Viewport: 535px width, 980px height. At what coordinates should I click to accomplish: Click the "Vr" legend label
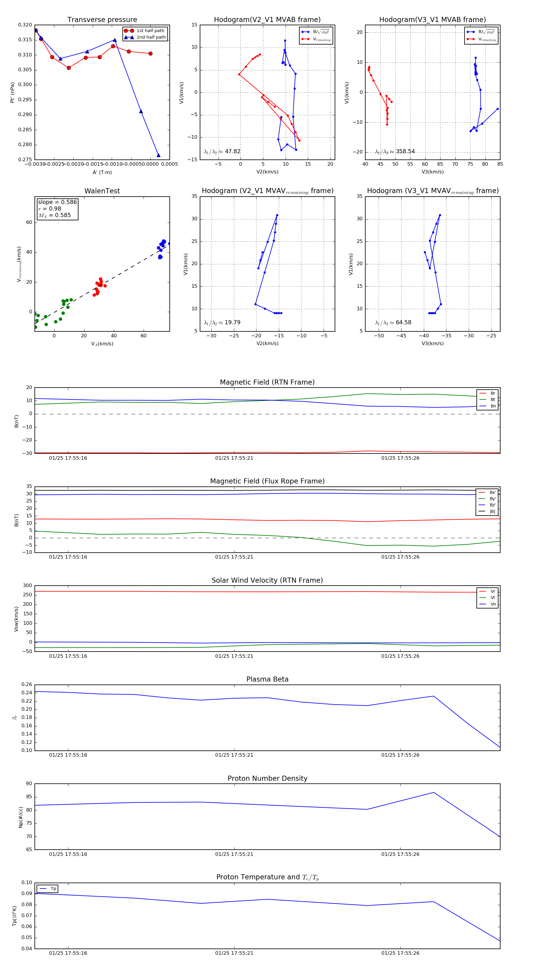click(x=493, y=592)
